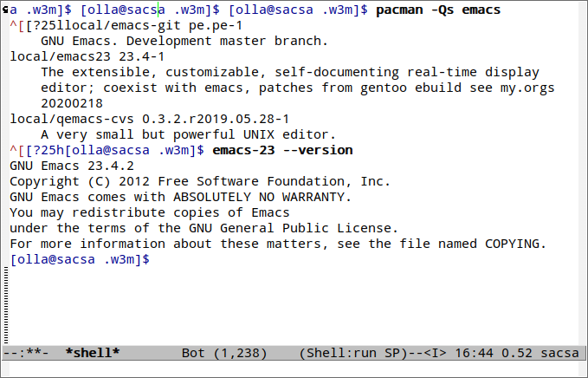
Task: Click the 'Copyright (C) 2012 Free Software Foundation' line
Action: pos(200,181)
